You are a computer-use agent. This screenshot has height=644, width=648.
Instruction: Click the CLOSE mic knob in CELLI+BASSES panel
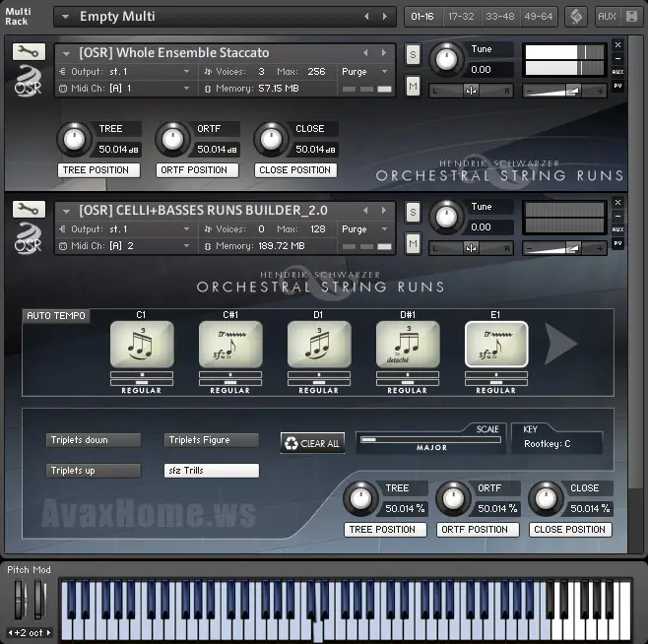point(546,499)
